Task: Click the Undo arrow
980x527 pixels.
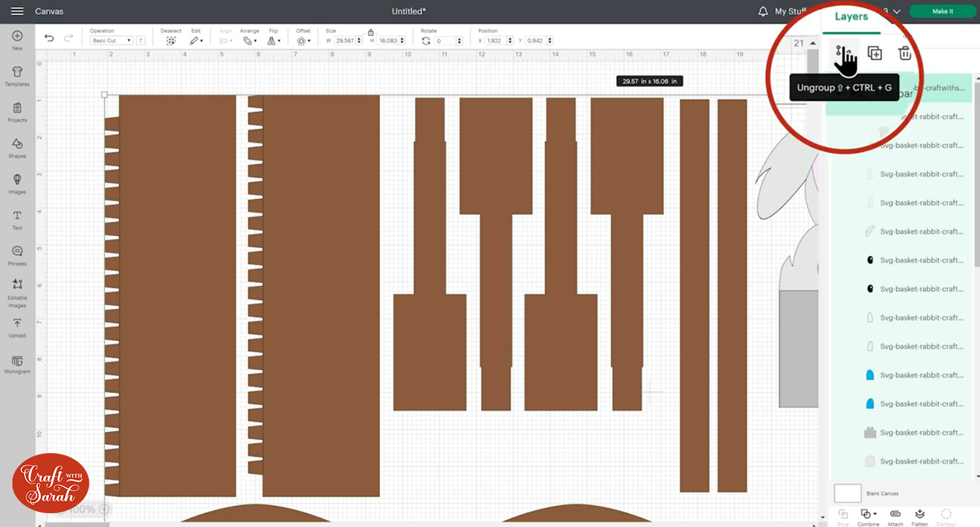Action: 49,39
